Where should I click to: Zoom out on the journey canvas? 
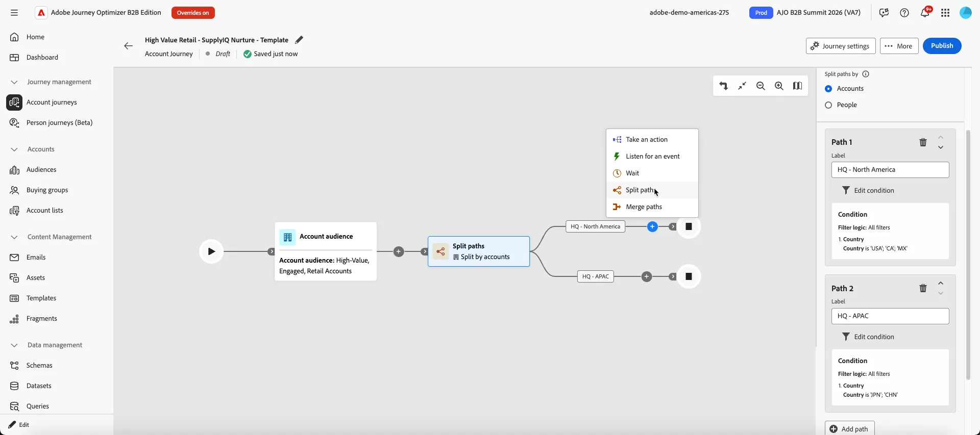761,86
